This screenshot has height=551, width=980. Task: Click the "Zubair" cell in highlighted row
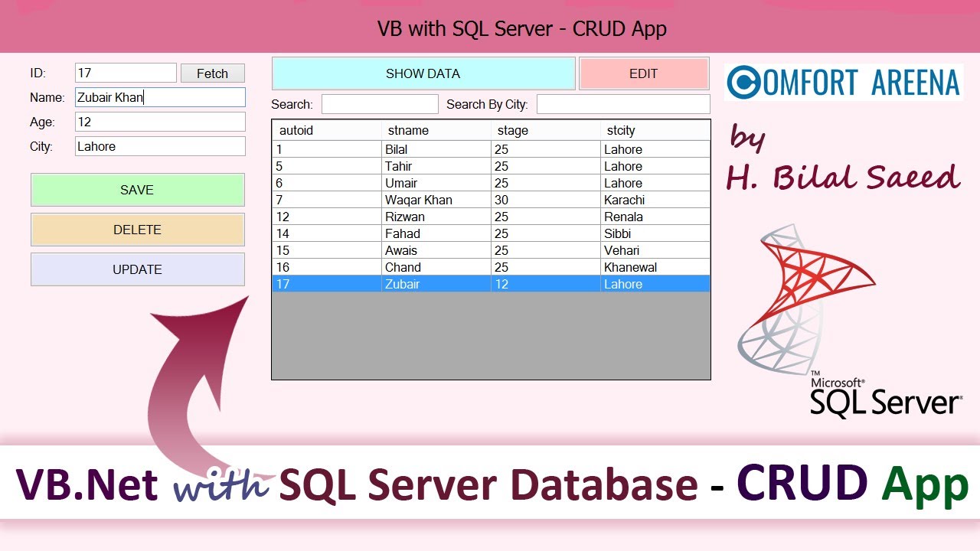(436, 284)
